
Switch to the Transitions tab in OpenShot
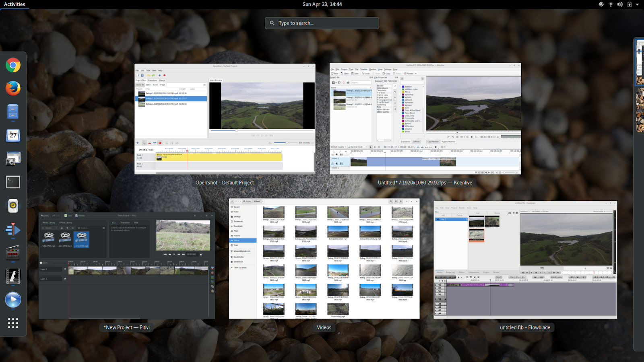tap(153, 80)
